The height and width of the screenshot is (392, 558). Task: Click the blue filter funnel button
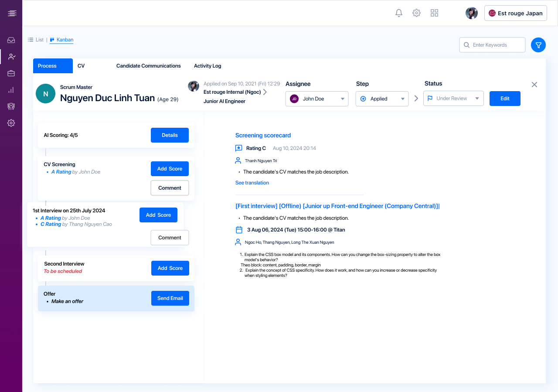[538, 45]
